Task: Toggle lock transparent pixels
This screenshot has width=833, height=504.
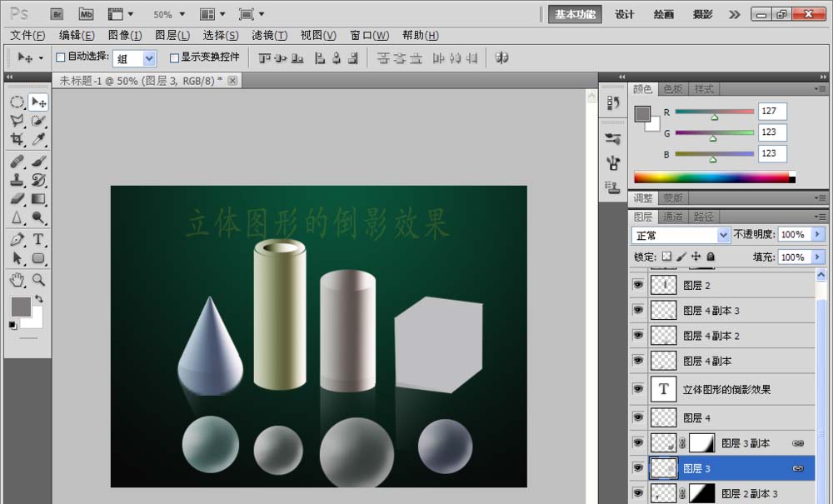Action: [666, 257]
